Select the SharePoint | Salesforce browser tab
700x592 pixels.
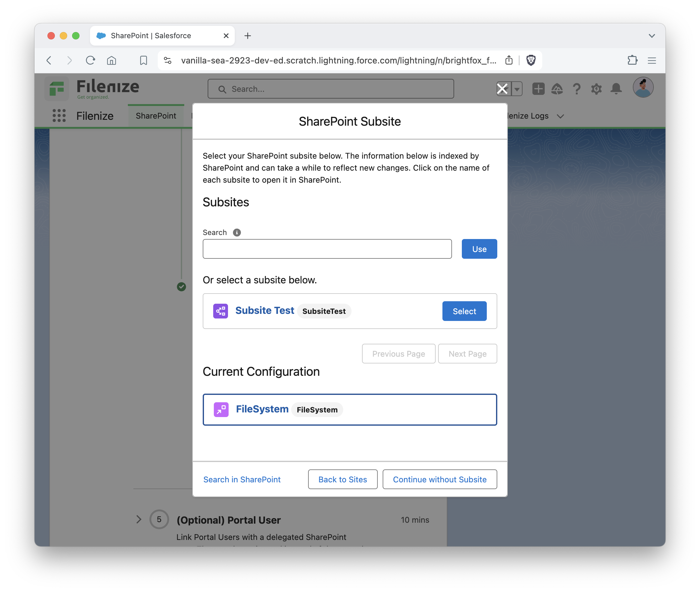pyautogui.click(x=162, y=35)
